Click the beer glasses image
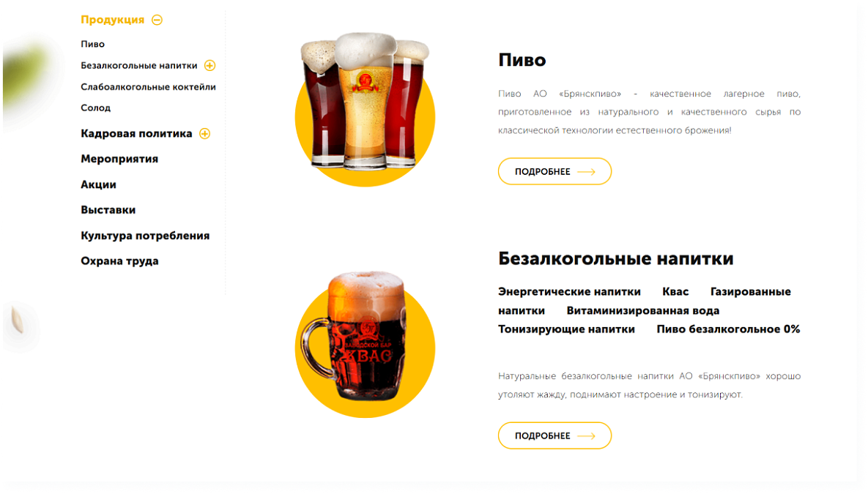868x494 pixels. pos(365,109)
